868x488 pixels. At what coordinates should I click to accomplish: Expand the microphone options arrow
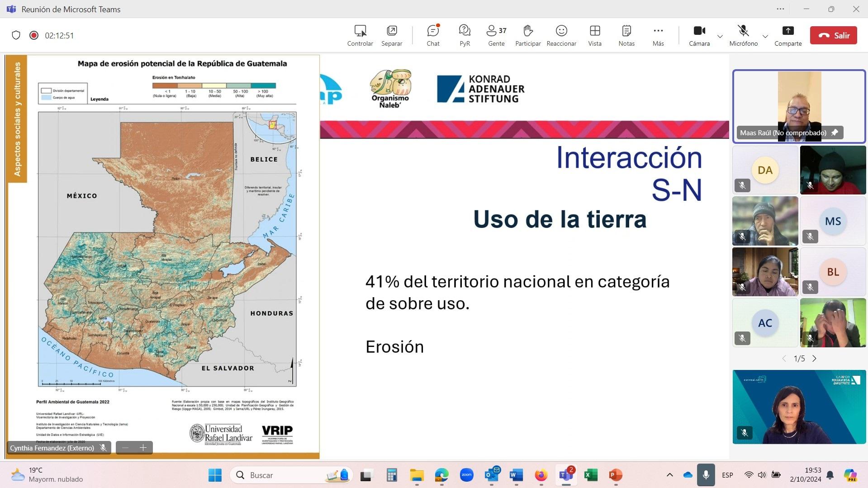click(x=765, y=36)
